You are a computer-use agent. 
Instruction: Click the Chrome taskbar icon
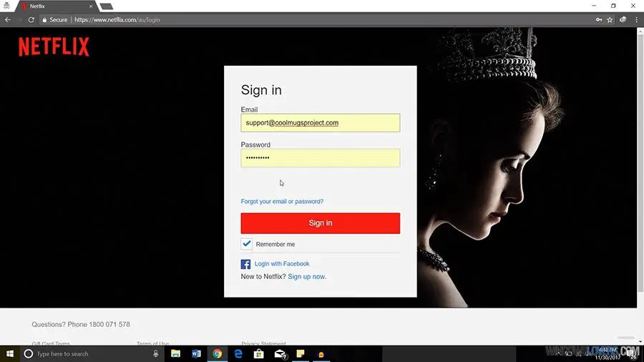[218, 354]
